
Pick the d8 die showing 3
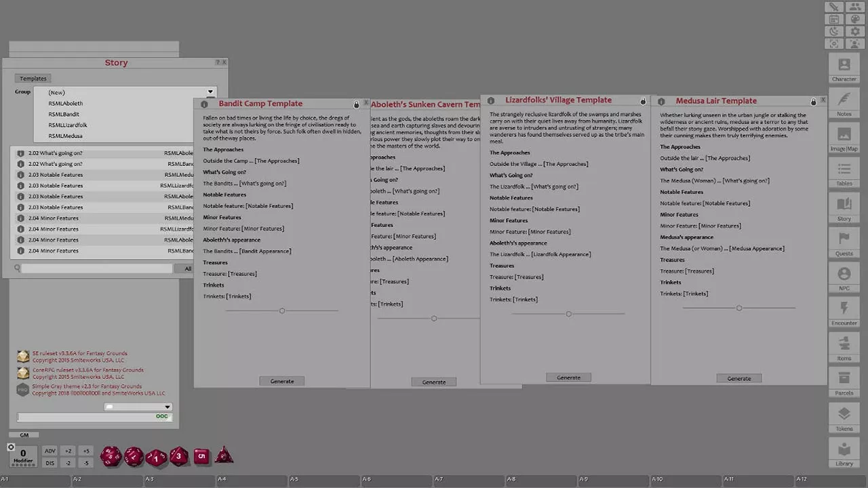(179, 456)
